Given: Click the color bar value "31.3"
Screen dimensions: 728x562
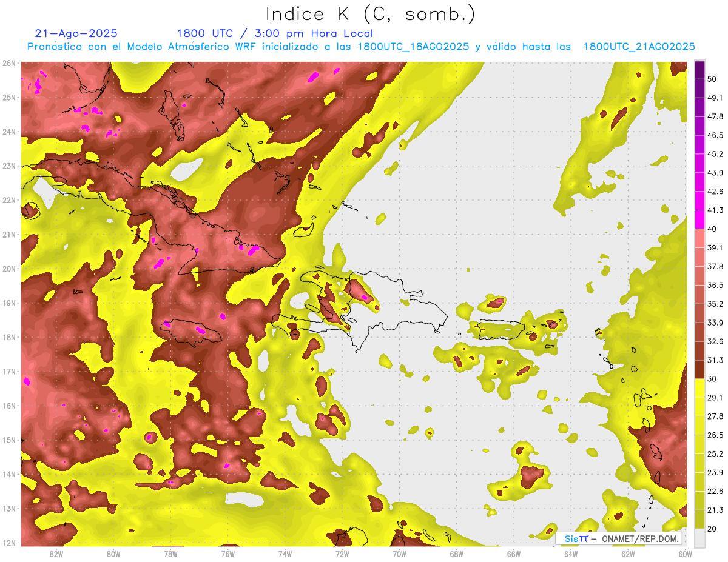Looking at the screenshot, I should tap(716, 360).
